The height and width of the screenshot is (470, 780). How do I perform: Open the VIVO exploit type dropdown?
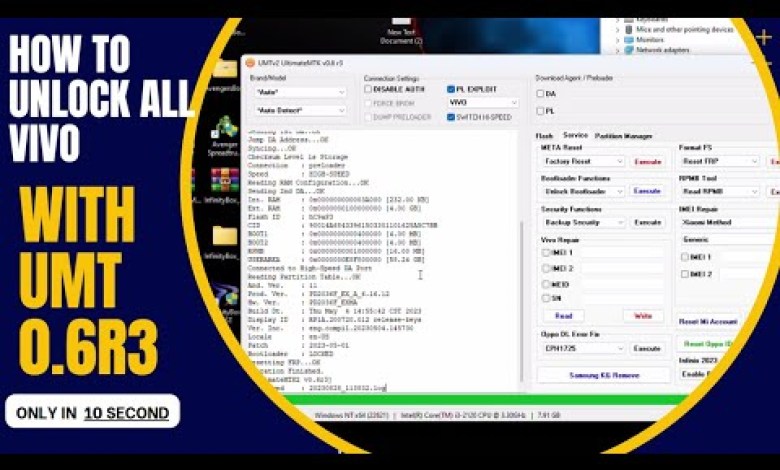tap(483, 102)
